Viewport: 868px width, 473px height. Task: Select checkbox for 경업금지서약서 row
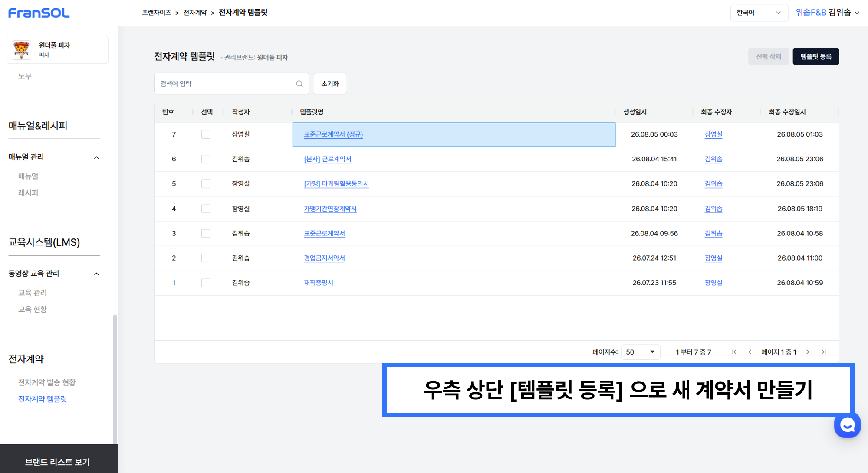click(x=206, y=258)
